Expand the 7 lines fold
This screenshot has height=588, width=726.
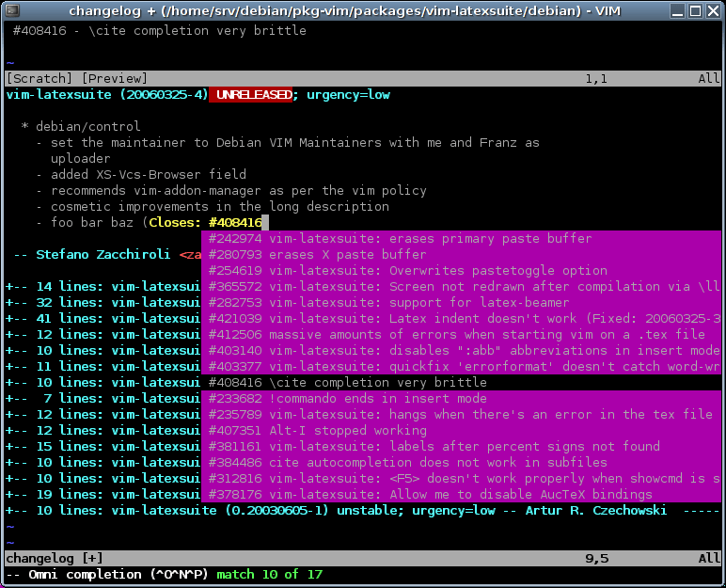(x=103, y=399)
